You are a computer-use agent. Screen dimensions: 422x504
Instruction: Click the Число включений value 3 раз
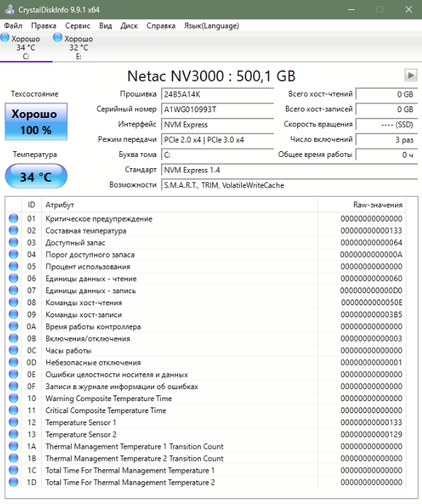[387, 140]
